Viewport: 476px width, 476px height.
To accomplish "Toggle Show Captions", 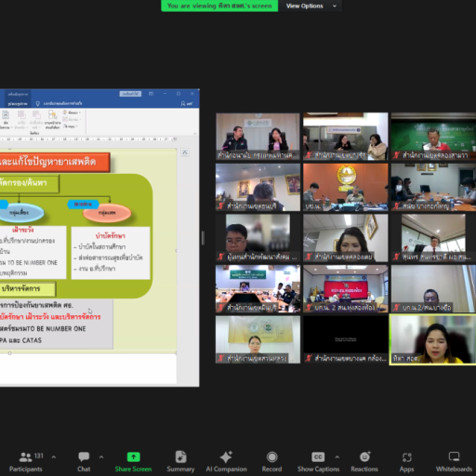I will [x=318, y=462].
